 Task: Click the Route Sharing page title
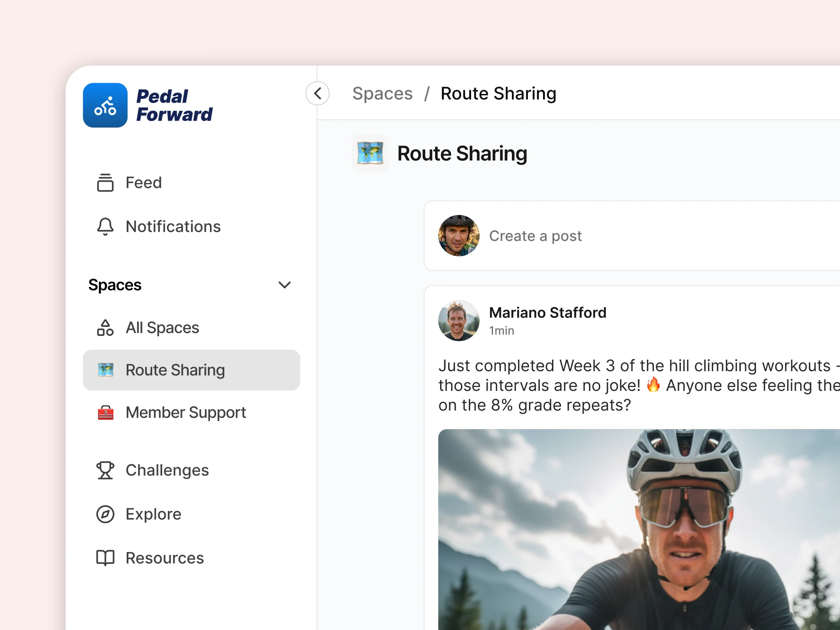click(462, 154)
